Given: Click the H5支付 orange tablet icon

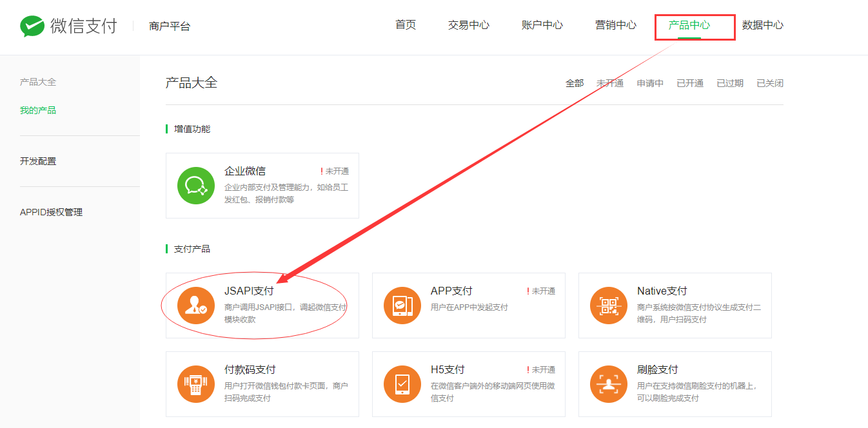Looking at the screenshot, I should coord(402,384).
